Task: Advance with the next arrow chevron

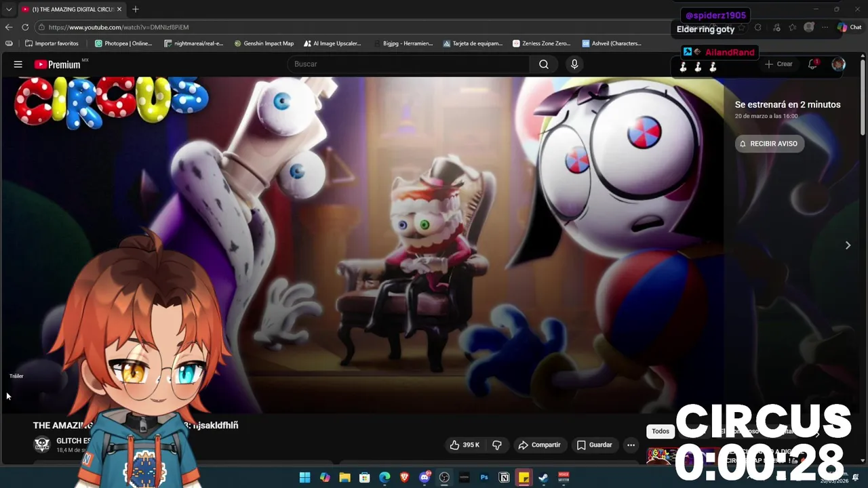Action: pos(848,245)
